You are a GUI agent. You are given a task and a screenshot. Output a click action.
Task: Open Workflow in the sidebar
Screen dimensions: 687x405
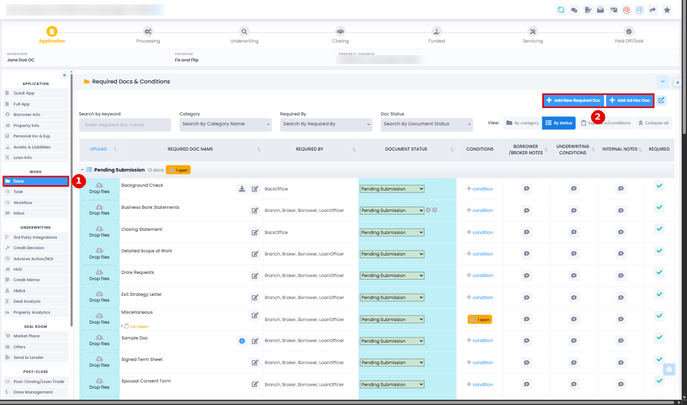36,202
